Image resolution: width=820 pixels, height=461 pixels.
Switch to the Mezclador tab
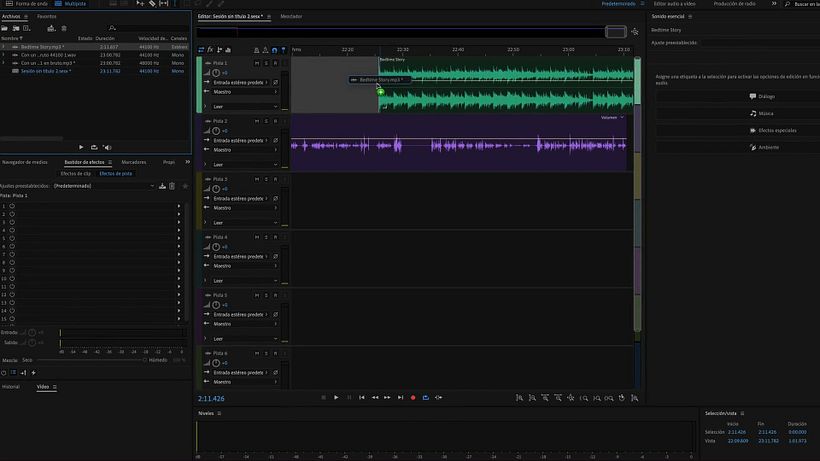291,16
